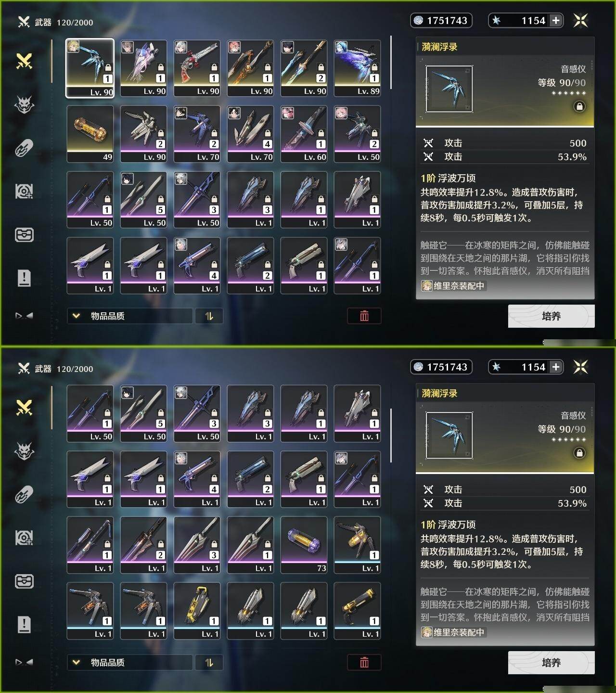Screen dimensions: 616x693
Task: Open the tuner materials category tab in bottom sidebar
Action: pos(24,538)
